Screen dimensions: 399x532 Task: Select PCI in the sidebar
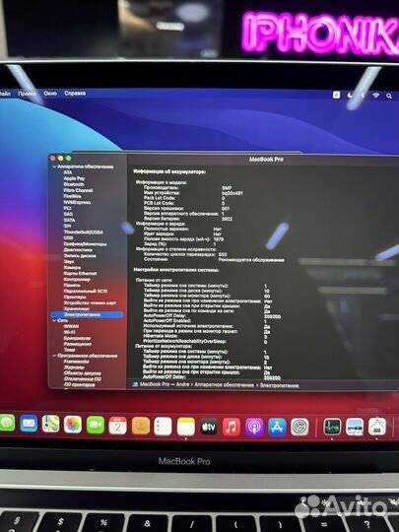point(68,208)
